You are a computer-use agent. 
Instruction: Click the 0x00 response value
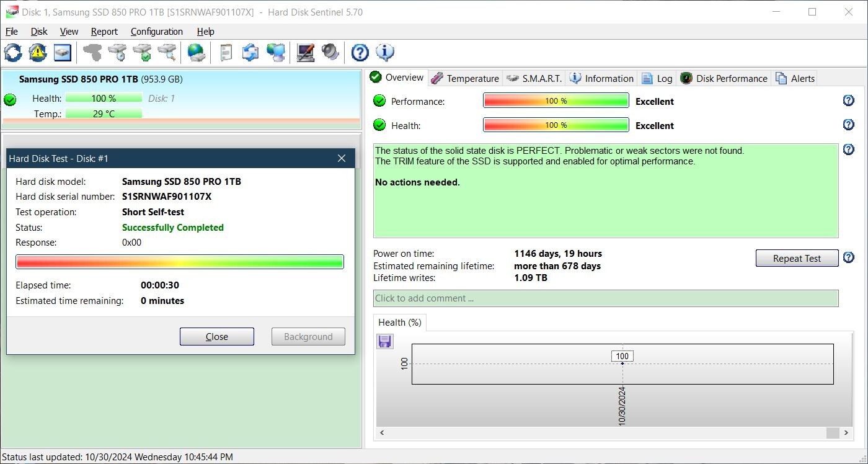(x=131, y=243)
